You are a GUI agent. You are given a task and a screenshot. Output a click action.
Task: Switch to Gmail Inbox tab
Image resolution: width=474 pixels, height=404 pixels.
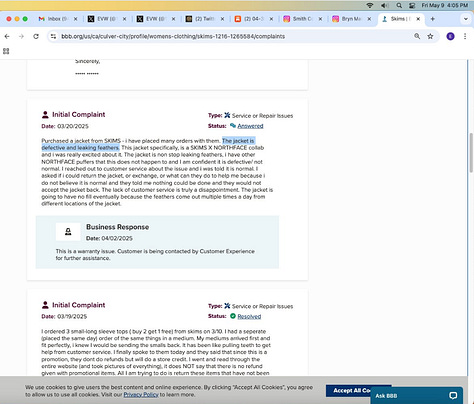click(57, 19)
